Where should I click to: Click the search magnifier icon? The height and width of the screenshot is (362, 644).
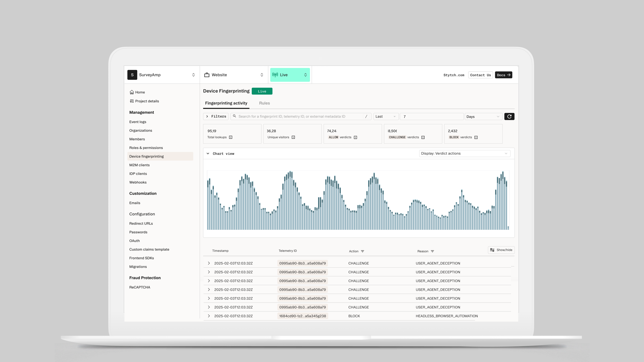234,116
